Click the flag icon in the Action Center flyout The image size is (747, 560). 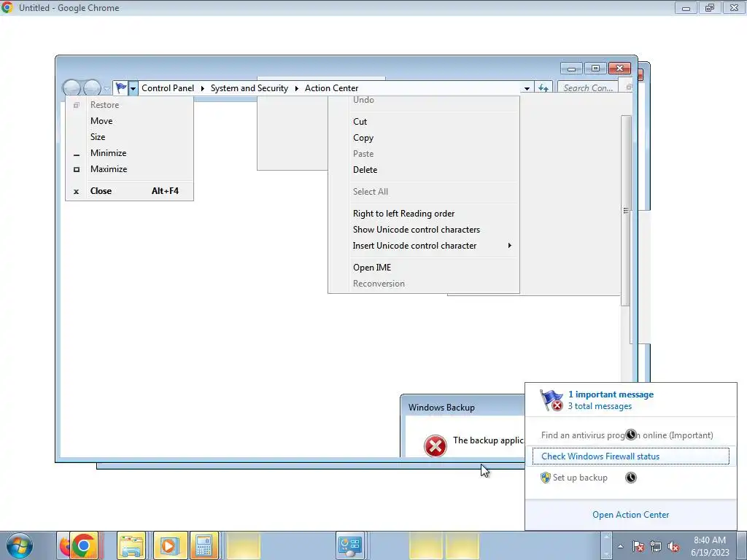[551, 400]
